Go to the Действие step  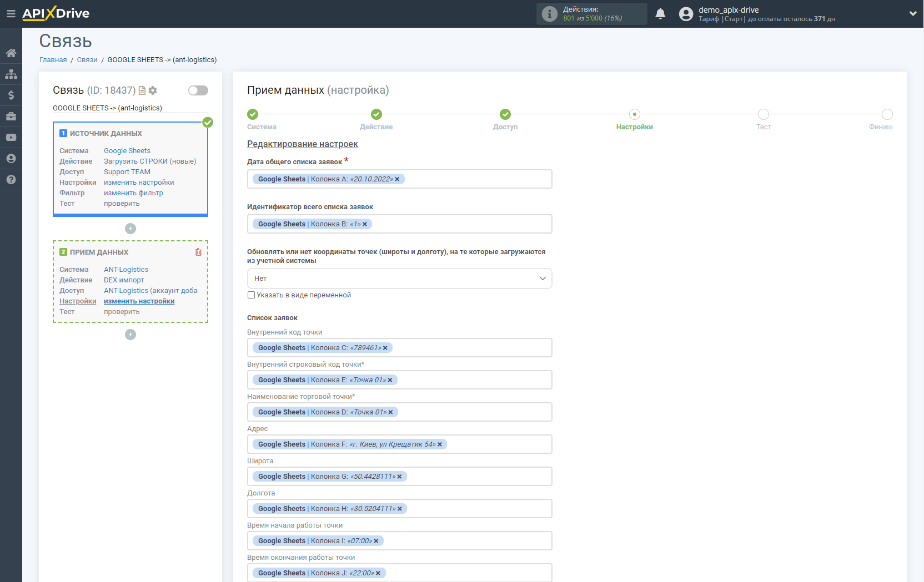pyautogui.click(x=376, y=114)
